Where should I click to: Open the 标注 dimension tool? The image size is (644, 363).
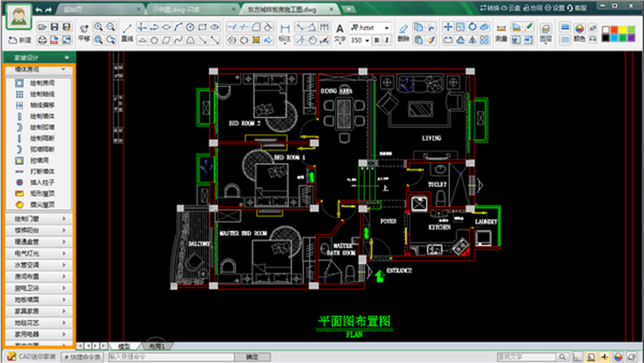(285, 33)
